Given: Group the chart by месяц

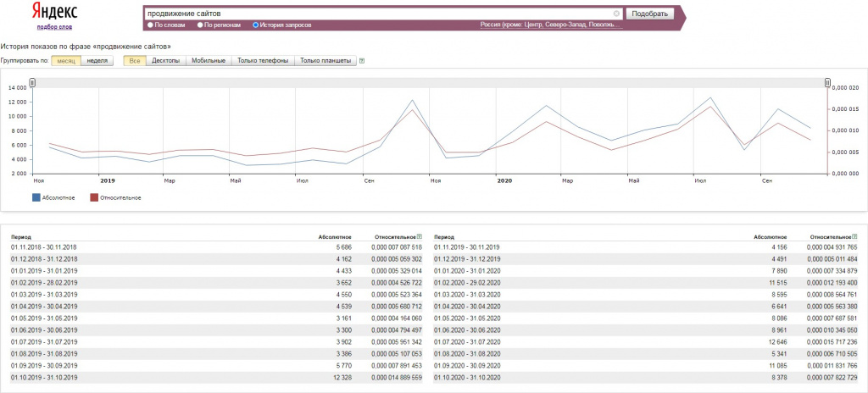Looking at the screenshot, I should click(66, 61).
